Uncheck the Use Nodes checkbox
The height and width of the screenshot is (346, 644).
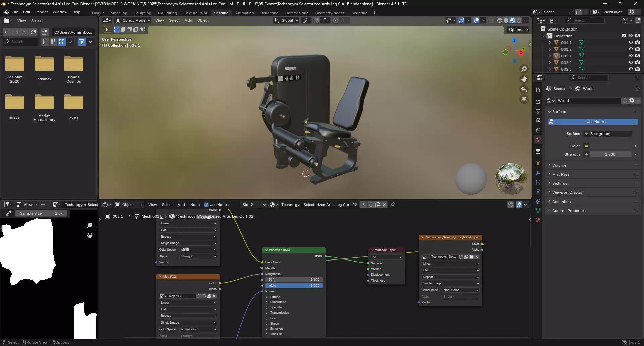click(206, 205)
